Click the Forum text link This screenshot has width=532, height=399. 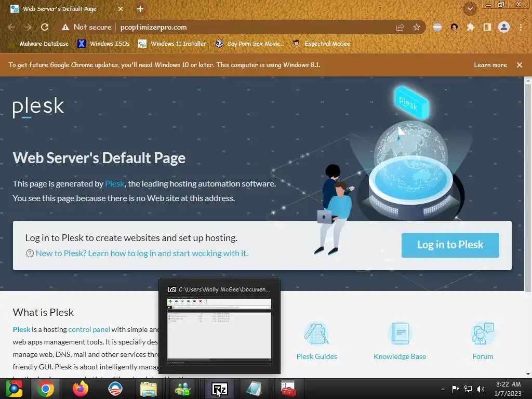click(483, 356)
